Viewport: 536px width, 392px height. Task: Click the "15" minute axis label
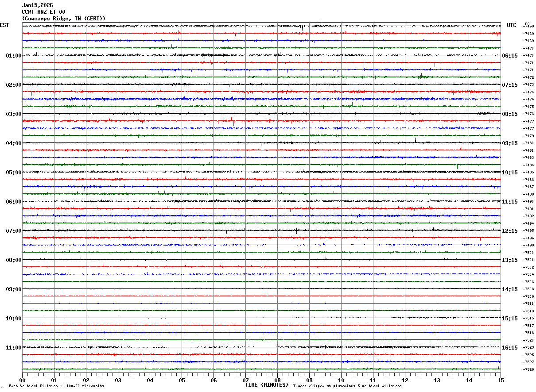501,380
